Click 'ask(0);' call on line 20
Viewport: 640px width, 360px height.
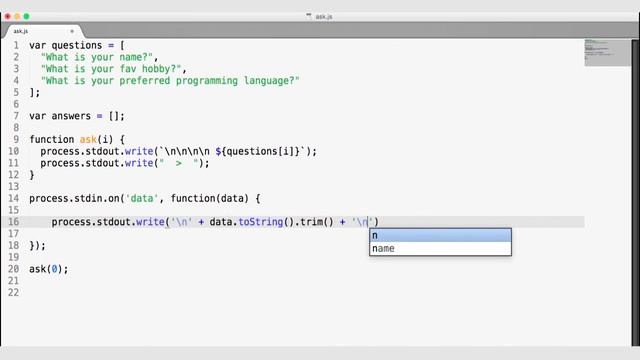pyautogui.click(x=49, y=269)
